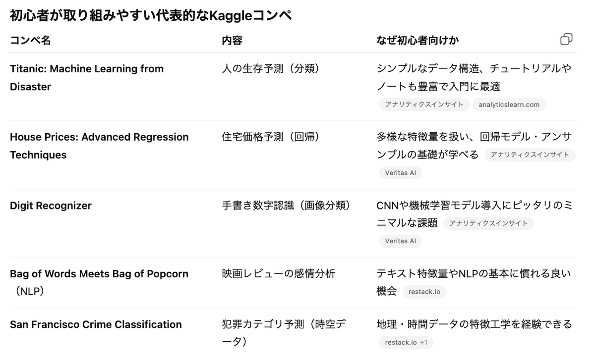This screenshot has width=595, height=364.
Task: Select House Prices: Advanced Regression Techniques
Action: tap(99, 146)
